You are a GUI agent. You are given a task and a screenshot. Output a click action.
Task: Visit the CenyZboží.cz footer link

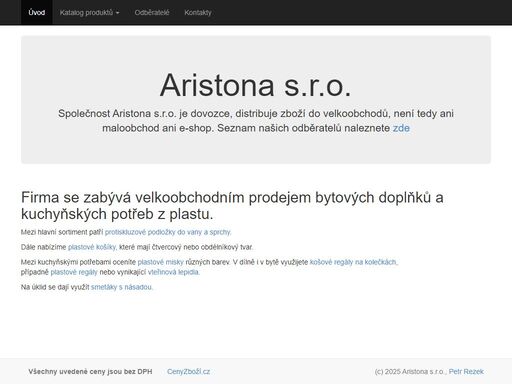point(189,372)
